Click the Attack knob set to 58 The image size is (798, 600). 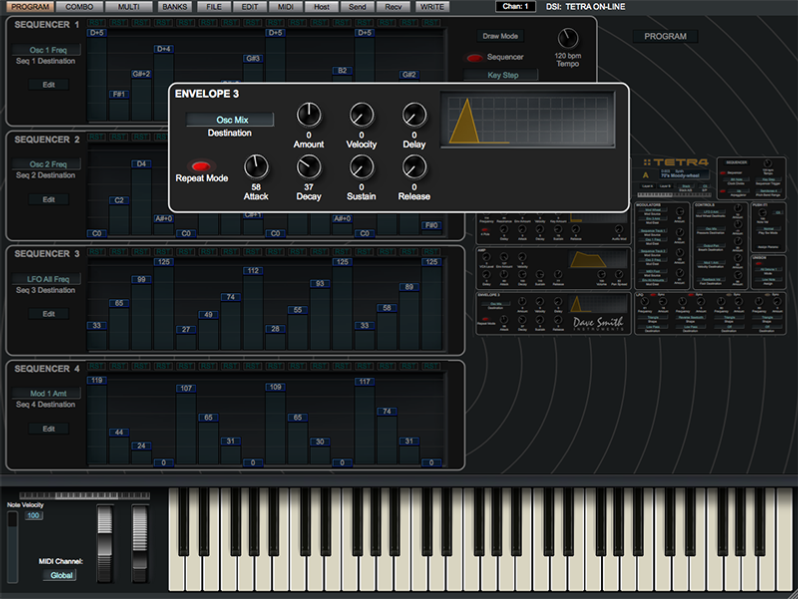tap(256, 167)
